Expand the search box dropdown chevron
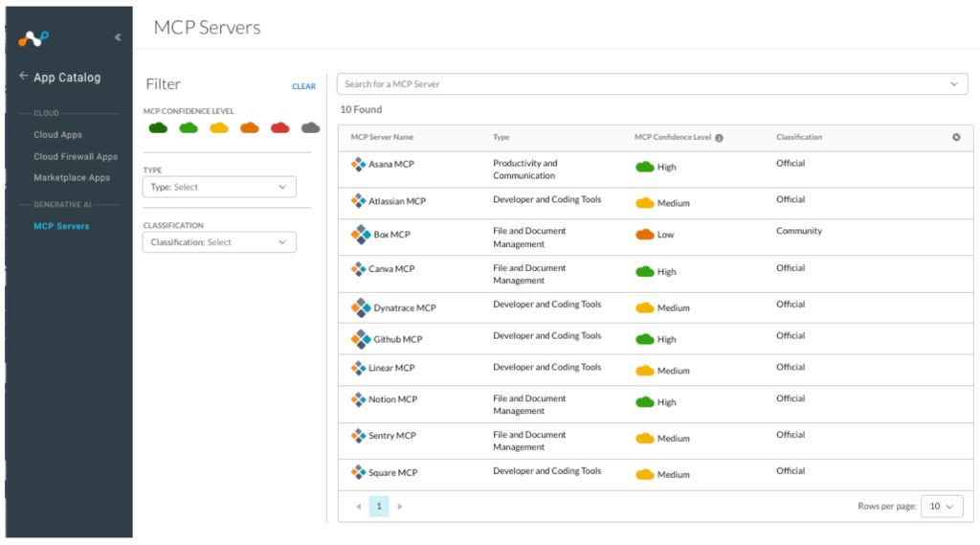This screenshot has height=545, width=980. [x=954, y=84]
